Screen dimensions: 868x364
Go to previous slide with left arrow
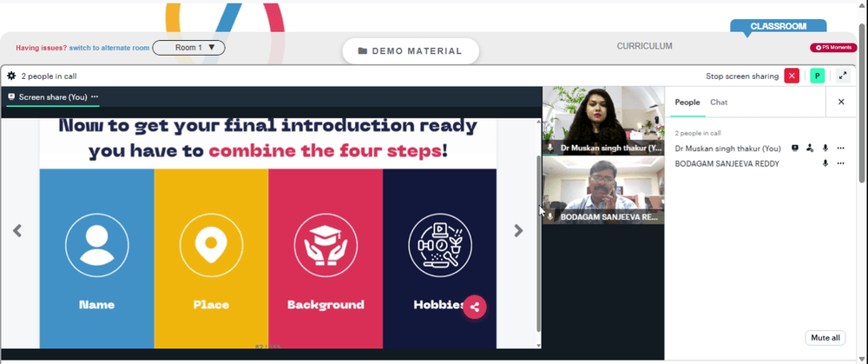(x=17, y=230)
